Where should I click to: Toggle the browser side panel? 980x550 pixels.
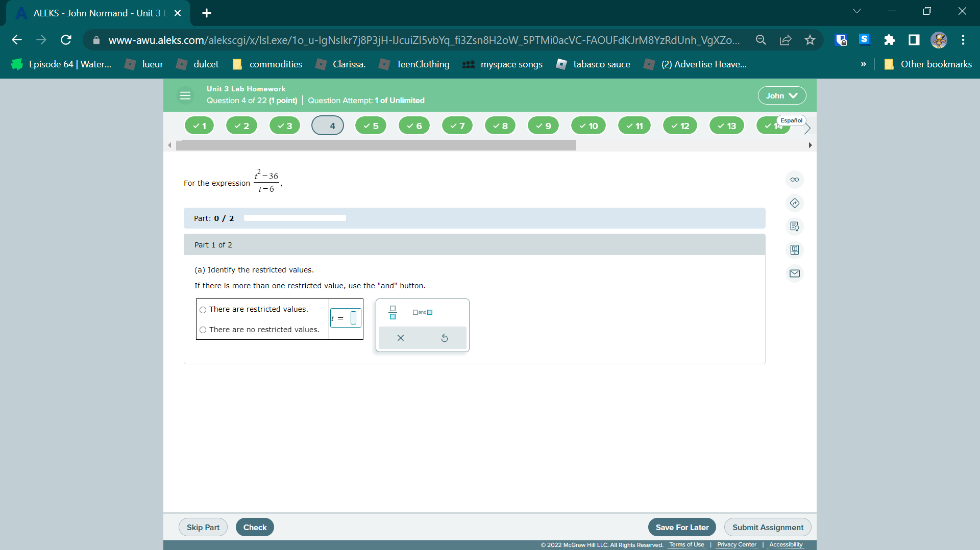click(914, 40)
